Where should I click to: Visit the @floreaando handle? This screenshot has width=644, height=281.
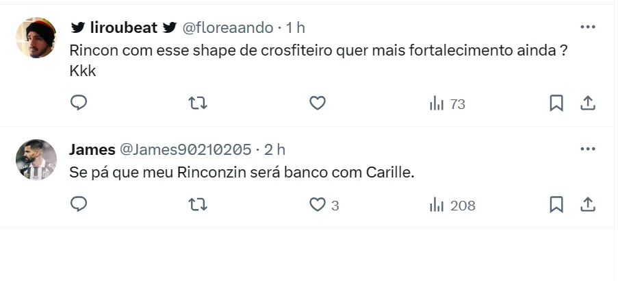click(227, 28)
